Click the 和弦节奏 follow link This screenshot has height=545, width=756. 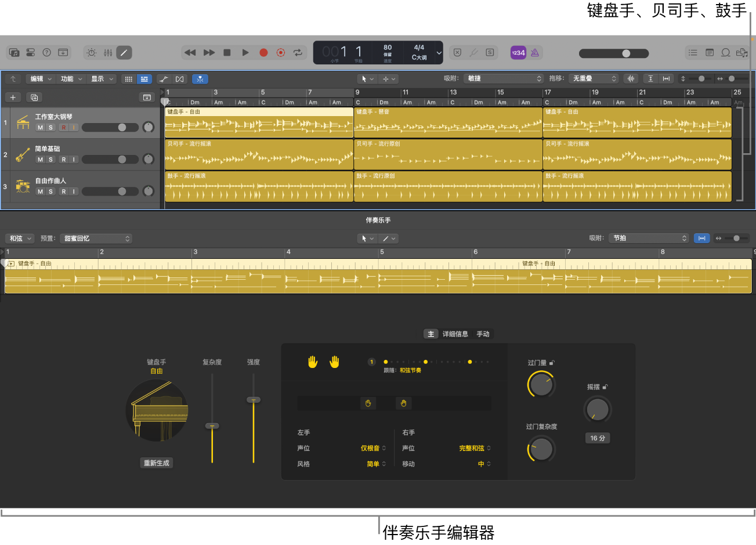[411, 370]
